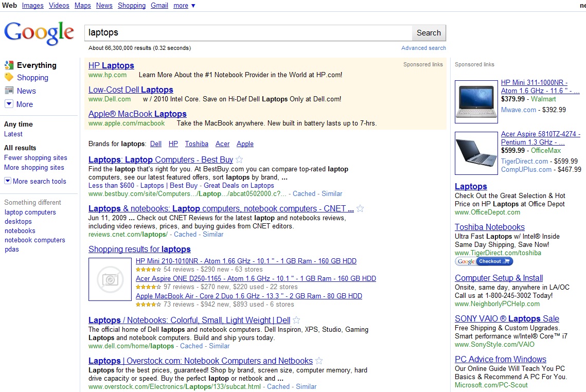Click the Everything filter icon in sidebar
Screen dimensions: 586x392
point(9,65)
